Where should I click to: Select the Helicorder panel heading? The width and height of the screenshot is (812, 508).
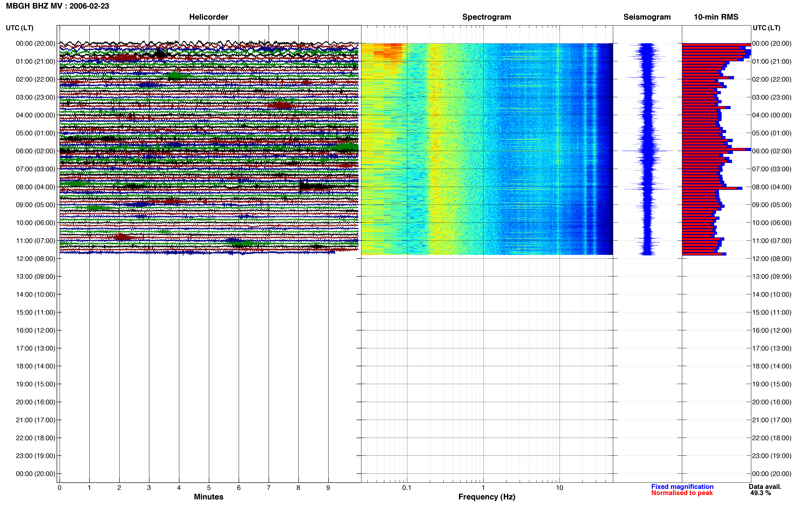(x=209, y=17)
